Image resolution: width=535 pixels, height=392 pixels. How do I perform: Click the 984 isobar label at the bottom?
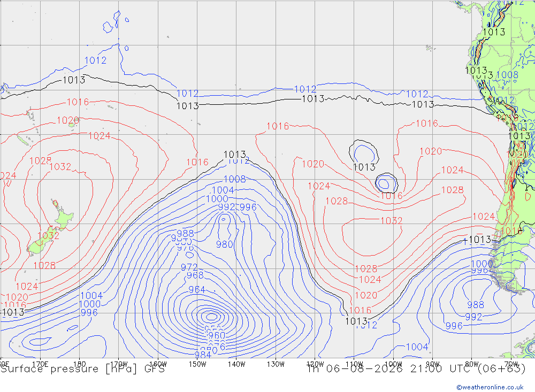tap(203, 355)
